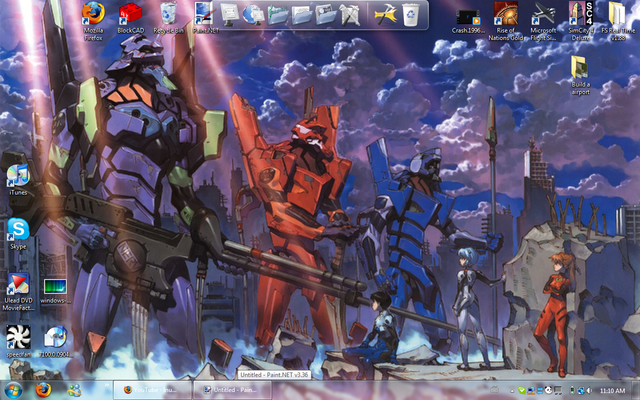Open the FS Real Time folder
This screenshot has width=640, height=400.
point(618,21)
